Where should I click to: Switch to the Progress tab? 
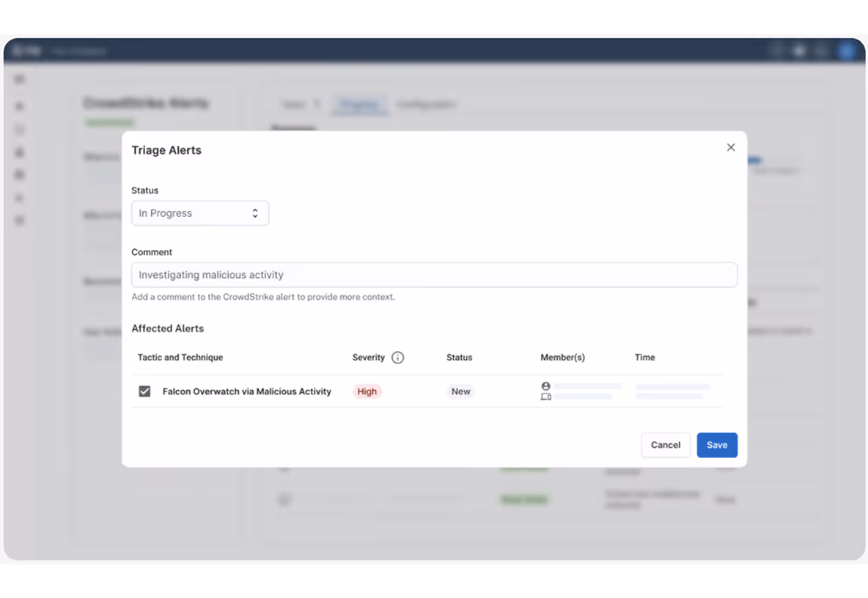point(359,105)
